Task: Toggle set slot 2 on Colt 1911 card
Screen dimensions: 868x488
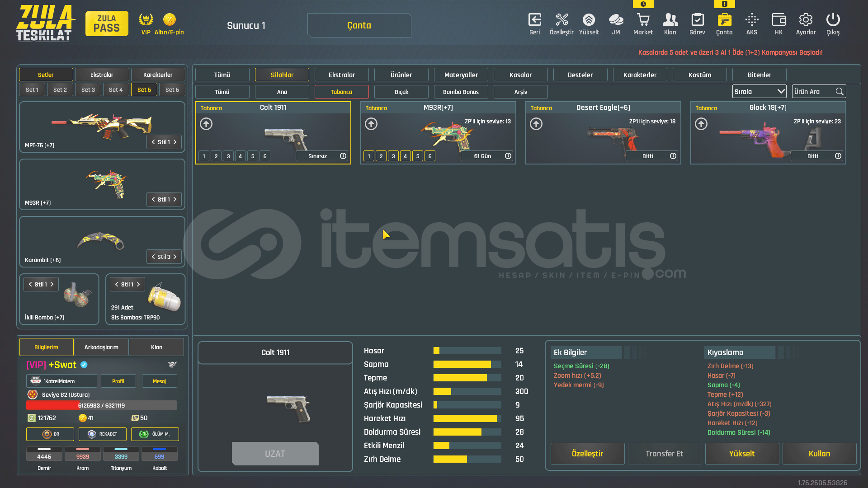Action: point(216,156)
